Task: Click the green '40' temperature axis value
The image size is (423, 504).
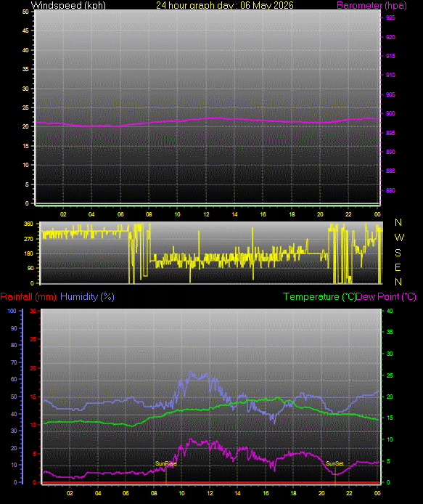Action: click(390, 311)
